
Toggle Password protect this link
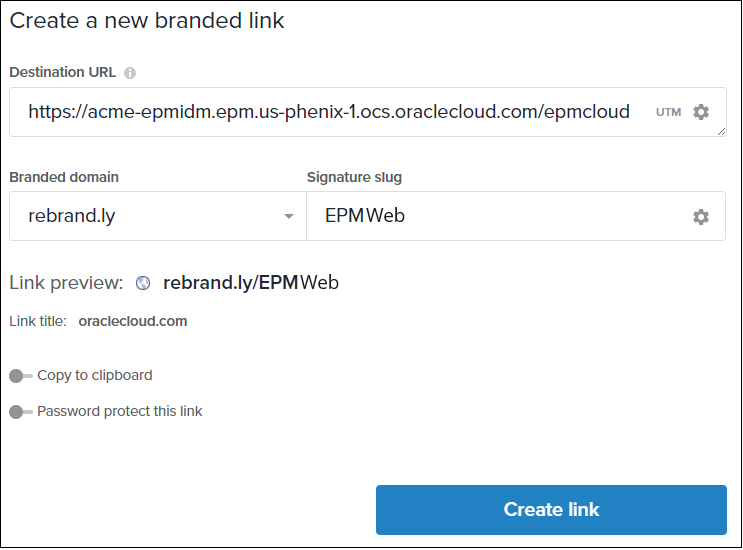coord(20,412)
